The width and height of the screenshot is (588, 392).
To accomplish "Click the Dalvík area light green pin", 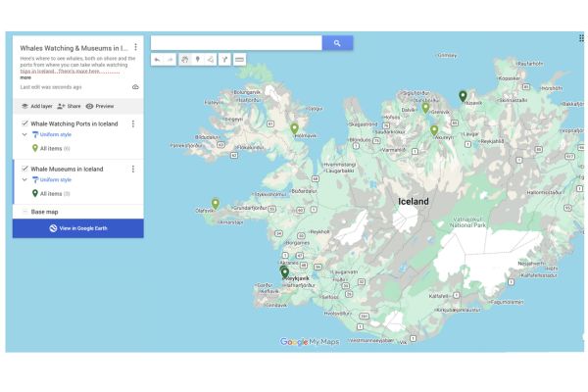I will 425,108.
